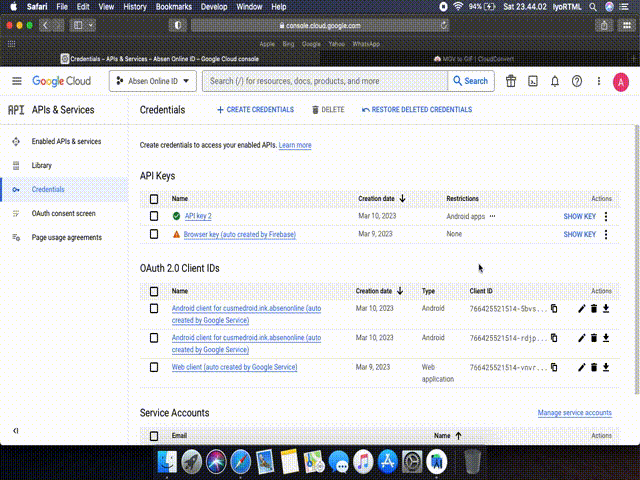This screenshot has height=480, width=640.
Task: Select the first Android client checkbox (5bvs)
Action: (x=154, y=308)
